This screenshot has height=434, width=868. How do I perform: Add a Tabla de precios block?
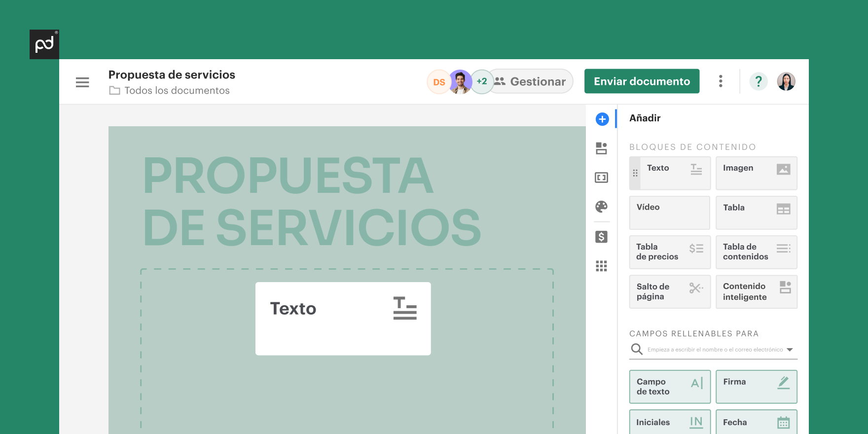point(670,252)
